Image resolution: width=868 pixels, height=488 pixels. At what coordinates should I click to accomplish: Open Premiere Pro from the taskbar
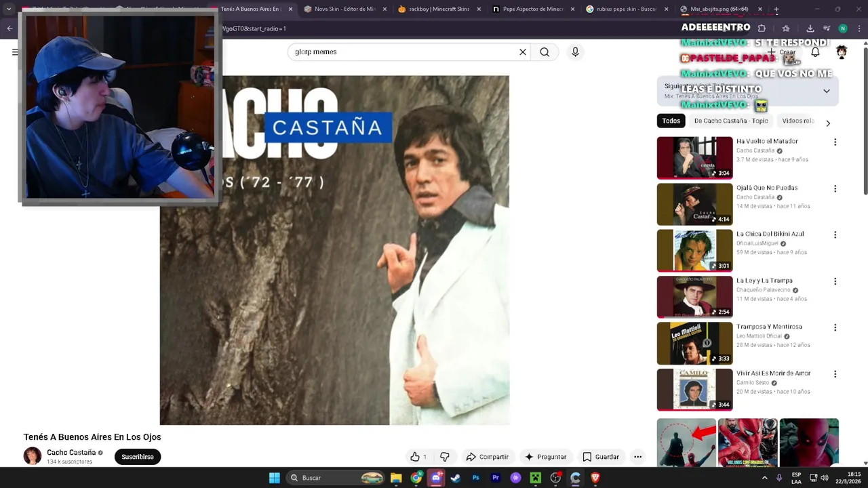coord(496,478)
